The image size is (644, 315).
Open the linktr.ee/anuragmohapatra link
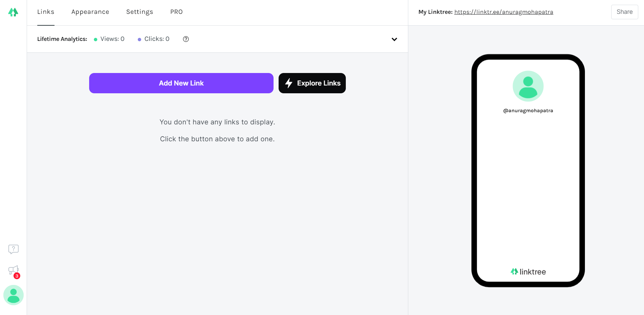(504, 12)
